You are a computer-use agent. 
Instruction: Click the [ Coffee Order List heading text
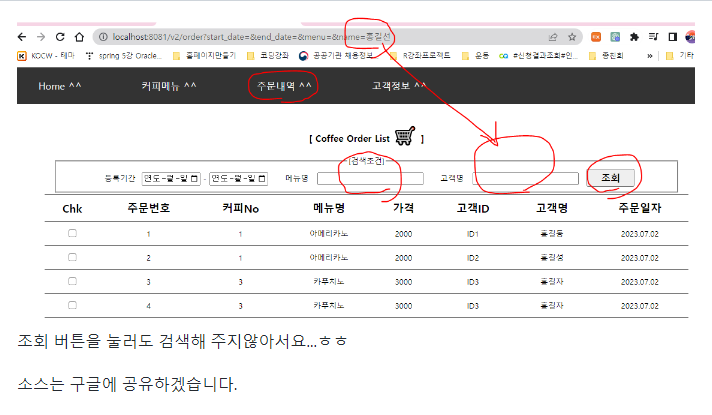coord(349,139)
